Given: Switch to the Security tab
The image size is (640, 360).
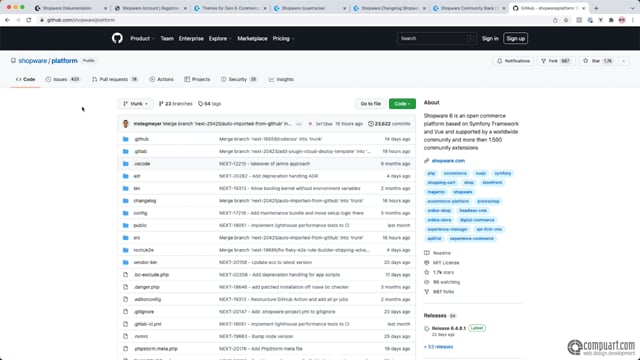Looking at the screenshot, I should (239, 79).
